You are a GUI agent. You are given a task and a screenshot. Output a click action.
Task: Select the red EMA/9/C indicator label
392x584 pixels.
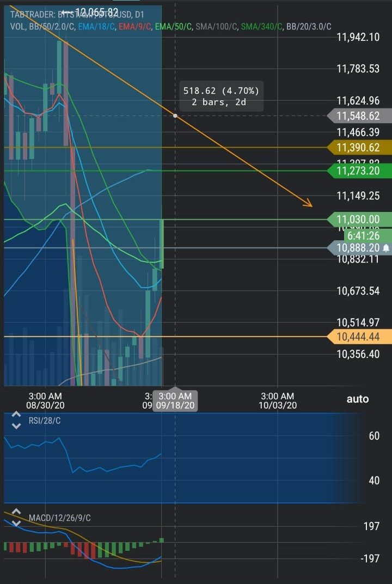click(135, 27)
